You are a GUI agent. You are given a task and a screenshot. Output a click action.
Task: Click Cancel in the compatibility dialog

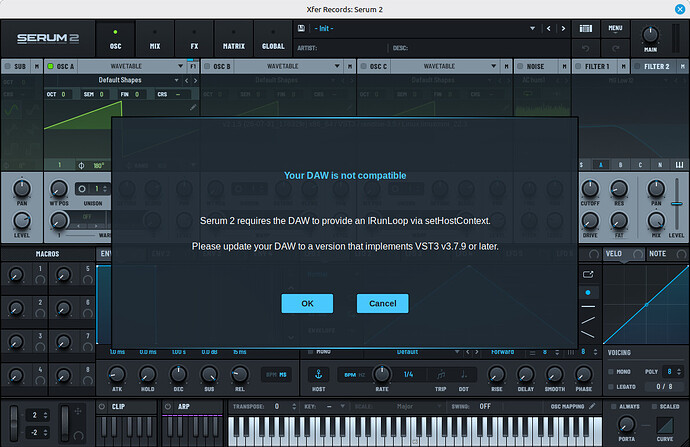(382, 304)
